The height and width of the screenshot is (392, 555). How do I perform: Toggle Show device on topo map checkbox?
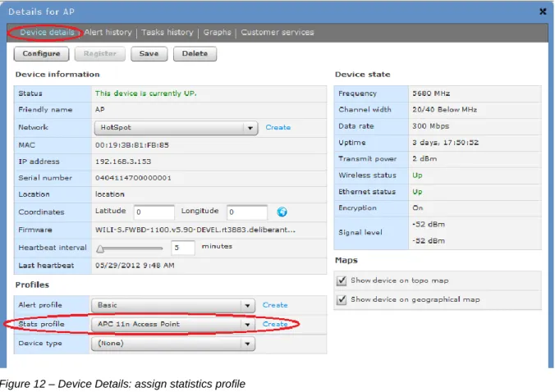click(342, 280)
